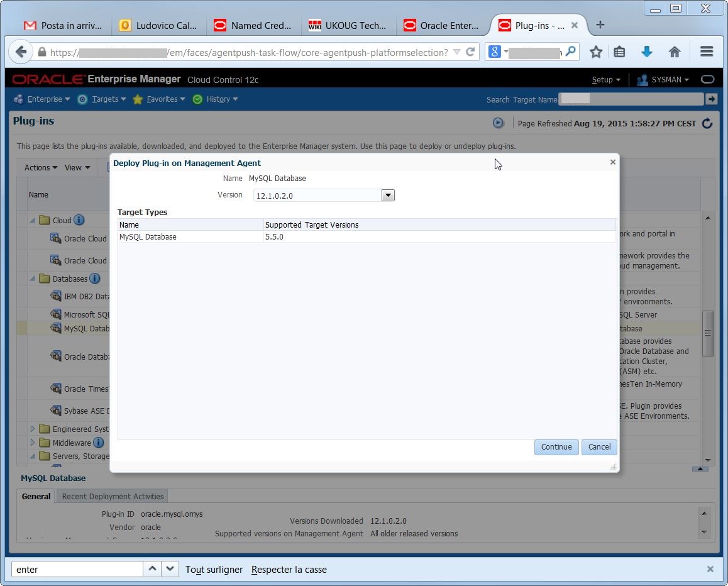728x586 pixels.
Task: Collapse the details pane with up arrow
Action: point(700,469)
